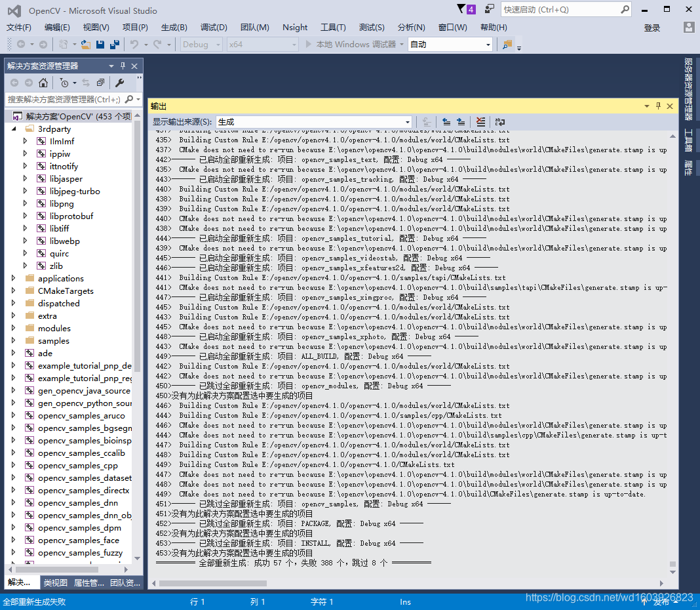The width and height of the screenshot is (700, 610).
Task: Open the 工具(T) menu
Action: 333,28
